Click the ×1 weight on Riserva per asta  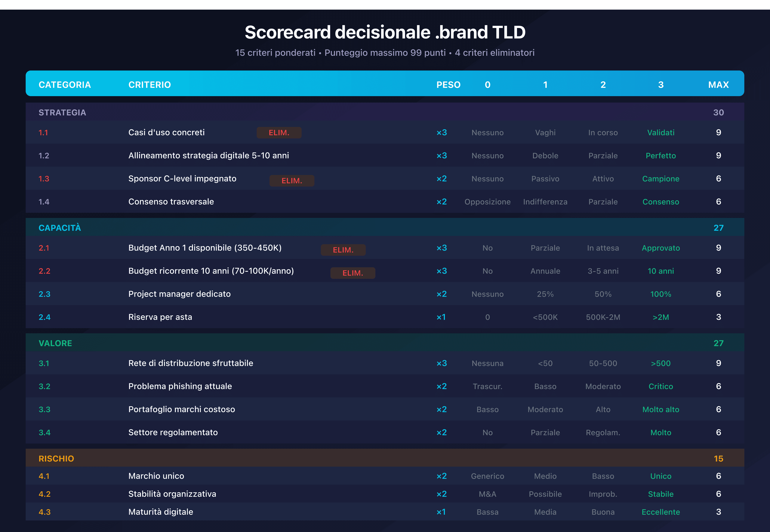coord(442,317)
